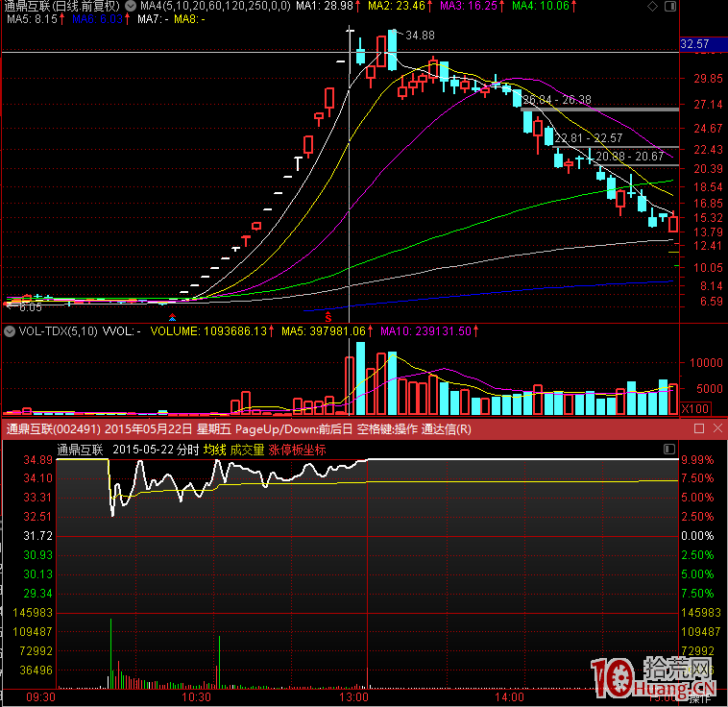Click the MA7 value label
This screenshot has width=728, height=707.
click(153, 19)
